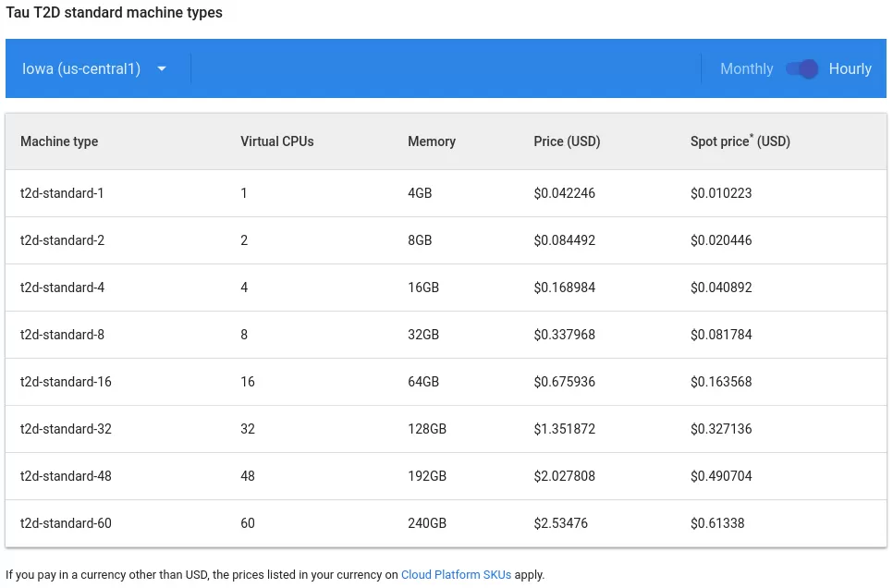Select the t2d-standard-8 machine type cell

(63, 335)
